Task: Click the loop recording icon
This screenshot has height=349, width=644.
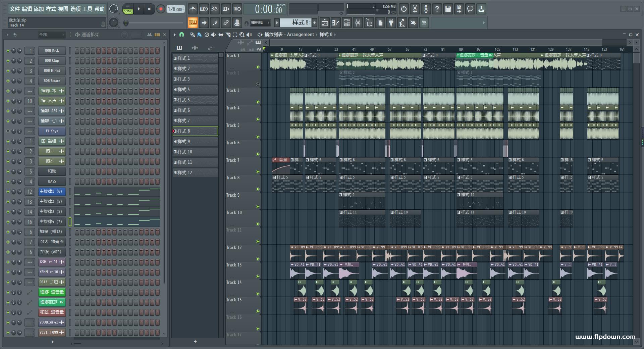Action: click(x=237, y=9)
